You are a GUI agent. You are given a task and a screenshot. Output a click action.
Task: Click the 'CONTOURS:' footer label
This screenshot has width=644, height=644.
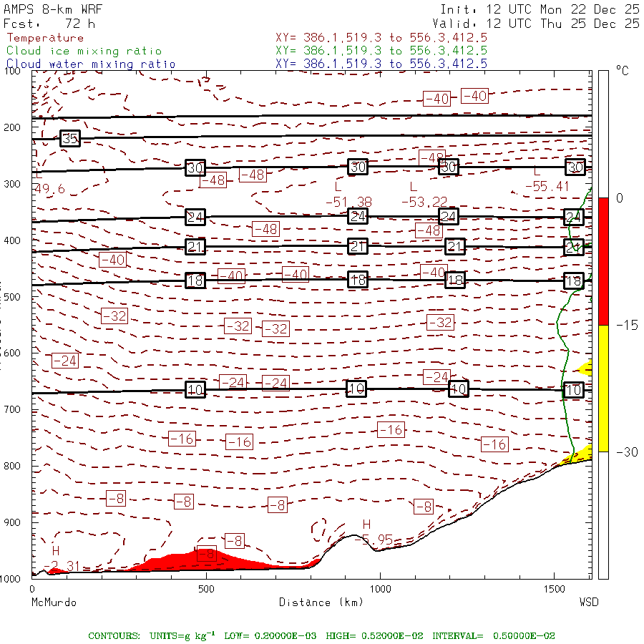(x=114, y=636)
